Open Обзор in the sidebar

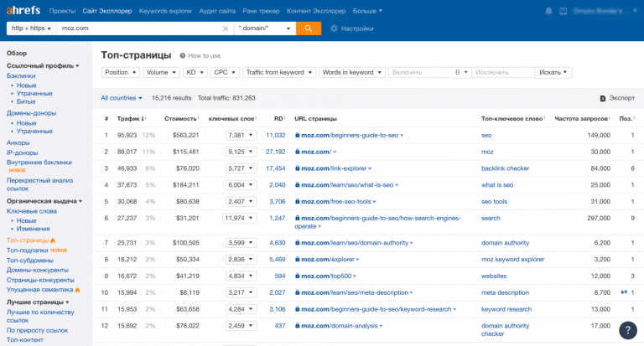coord(17,53)
